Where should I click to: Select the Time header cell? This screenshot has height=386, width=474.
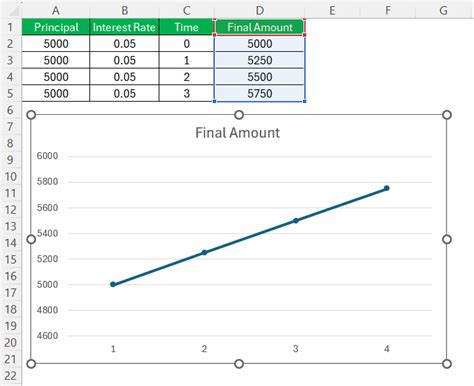[186, 27]
